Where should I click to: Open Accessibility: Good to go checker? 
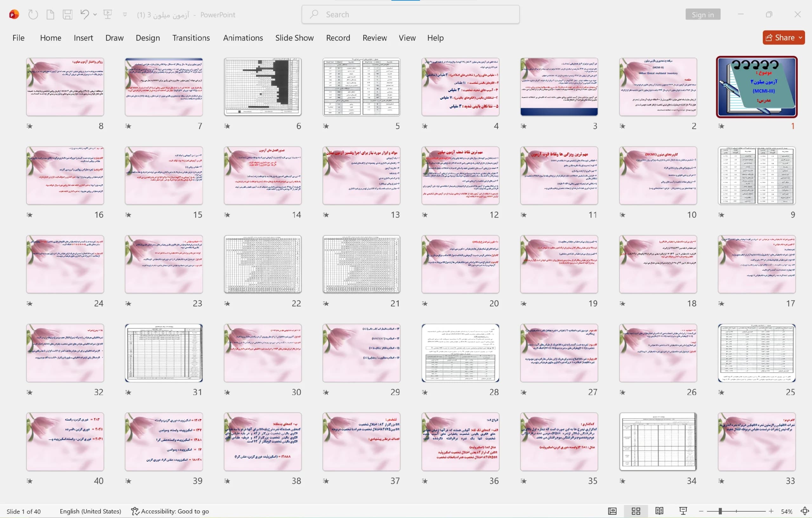point(170,511)
